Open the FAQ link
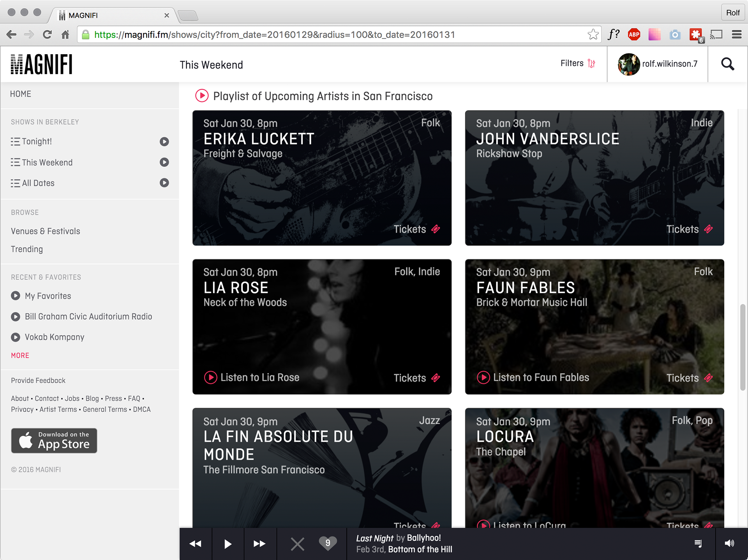This screenshot has height=560, width=748. 134,398
